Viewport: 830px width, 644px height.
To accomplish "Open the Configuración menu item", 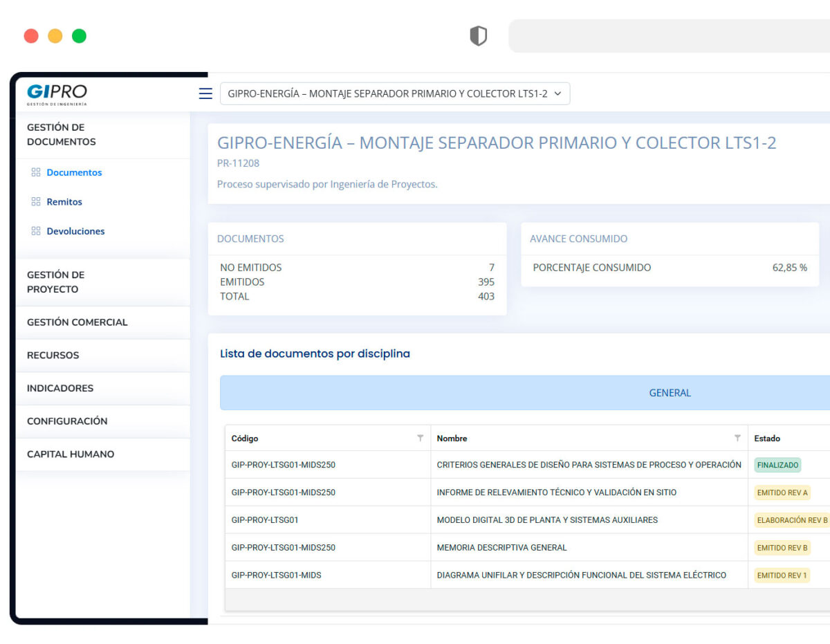I will pos(67,421).
